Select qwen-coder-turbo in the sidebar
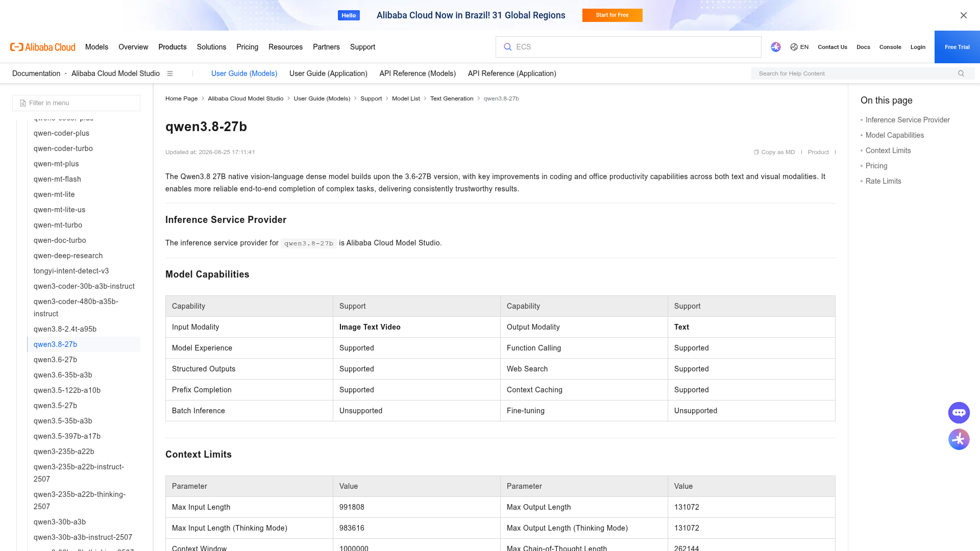 coord(63,148)
